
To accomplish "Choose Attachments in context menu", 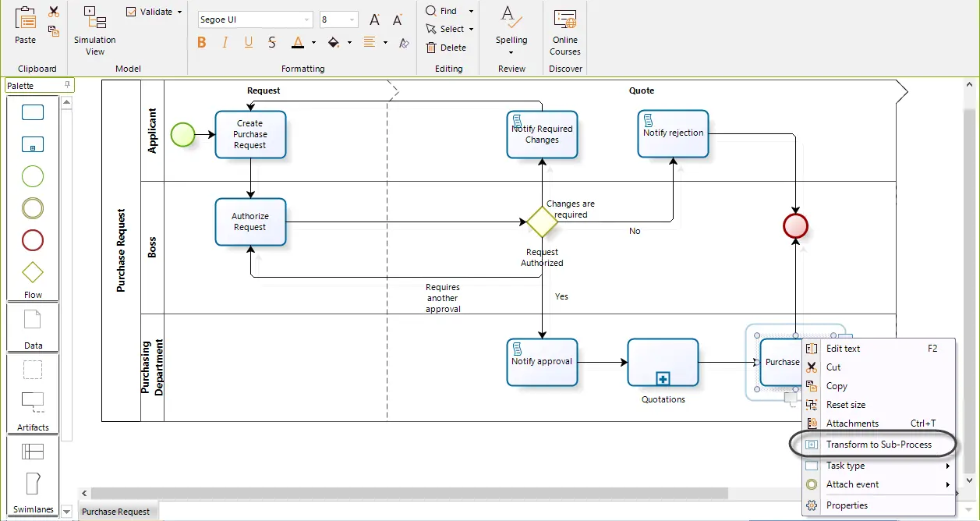I will pyautogui.click(x=878, y=424).
